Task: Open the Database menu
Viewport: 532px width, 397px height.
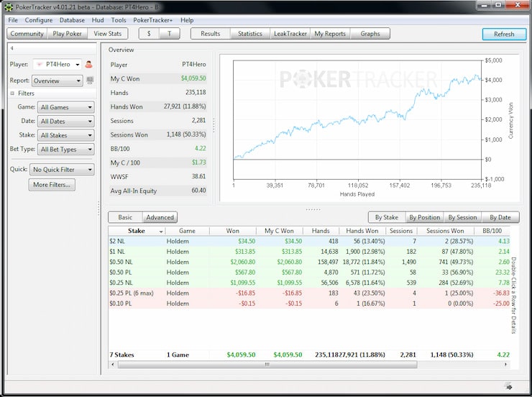Action: (x=72, y=20)
